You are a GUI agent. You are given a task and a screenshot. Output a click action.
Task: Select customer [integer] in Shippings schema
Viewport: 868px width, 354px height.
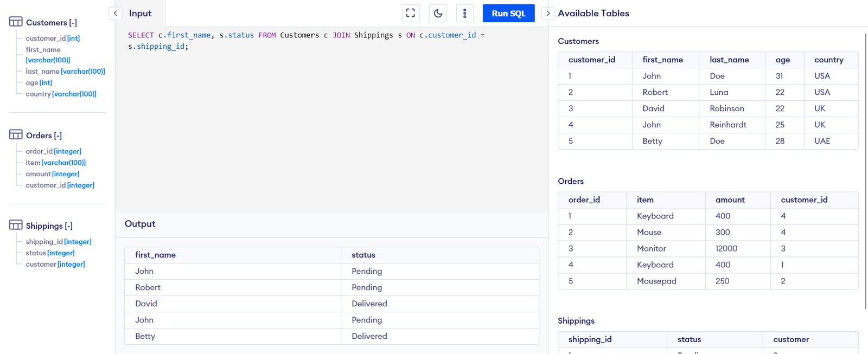[x=55, y=265]
